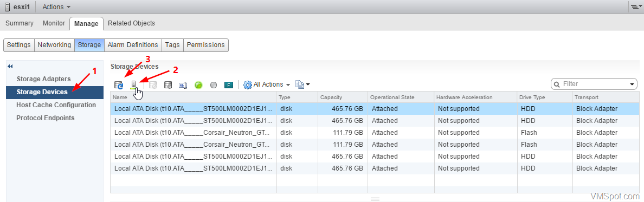Sort by the Name column header

(x=194, y=97)
